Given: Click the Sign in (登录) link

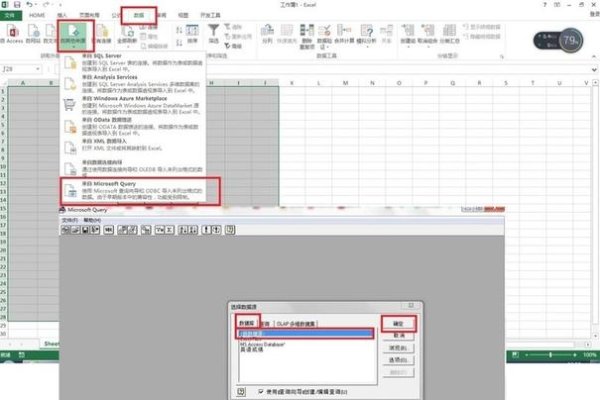Looking at the screenshot, I should point(594,14).
